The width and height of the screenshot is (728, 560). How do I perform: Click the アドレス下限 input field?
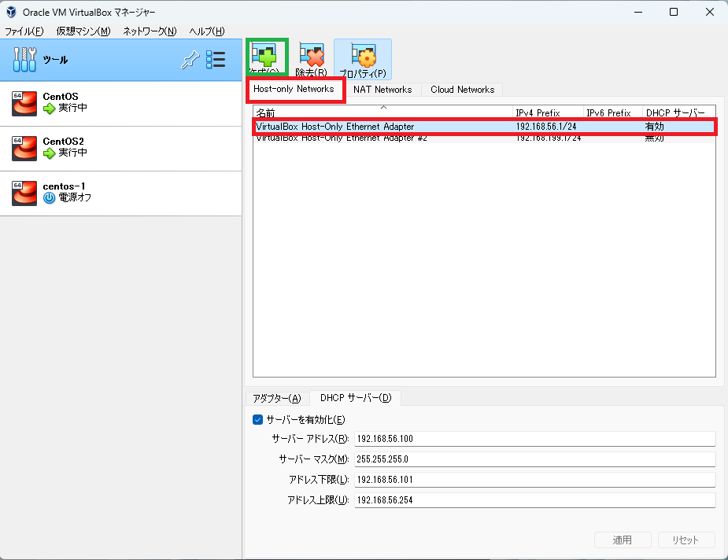click(x=535, y=480)
